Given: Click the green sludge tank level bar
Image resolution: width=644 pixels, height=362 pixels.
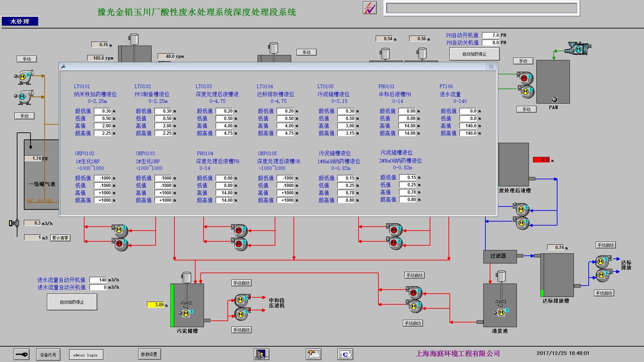Looking at the screenshot, I should [x=172, y=305].
